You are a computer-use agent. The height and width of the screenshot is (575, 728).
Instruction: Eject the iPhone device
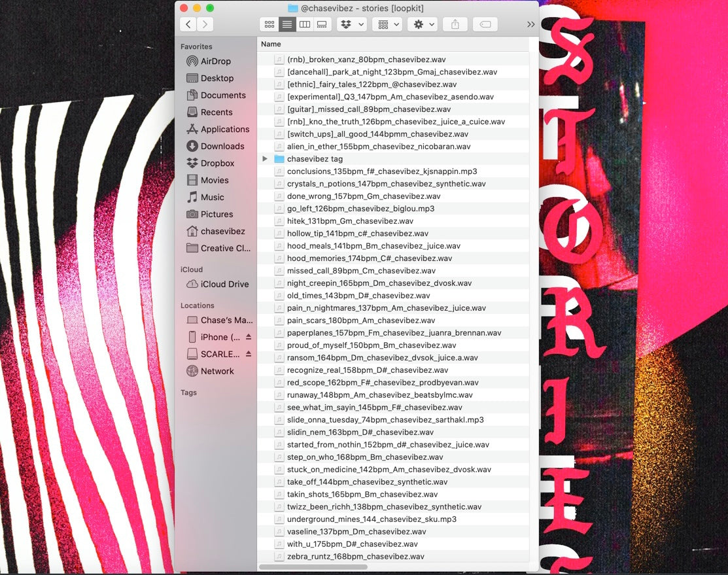pyautogui.click(x=249, y=337)
